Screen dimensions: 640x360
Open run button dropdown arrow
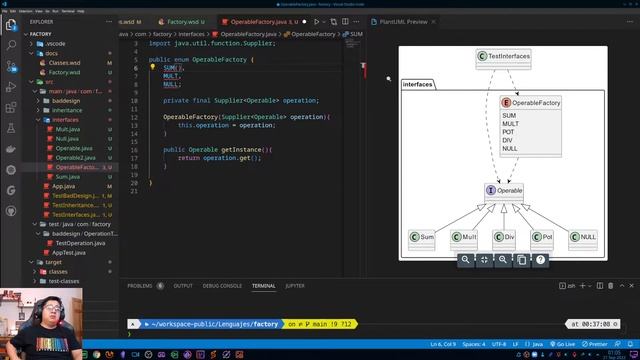pos(324,22)
